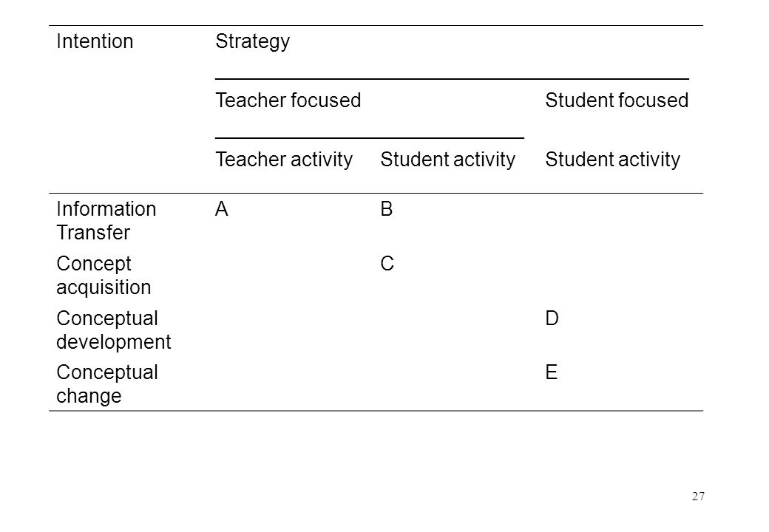Click slide page number 27
This screenshot has width=769, height=532.
point(698,497)
